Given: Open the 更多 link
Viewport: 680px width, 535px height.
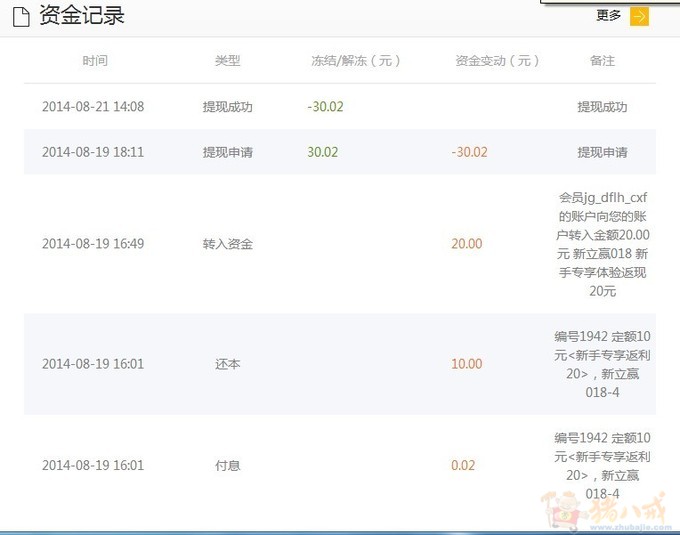Looking at the screenshot, I should tap(608, 16).
